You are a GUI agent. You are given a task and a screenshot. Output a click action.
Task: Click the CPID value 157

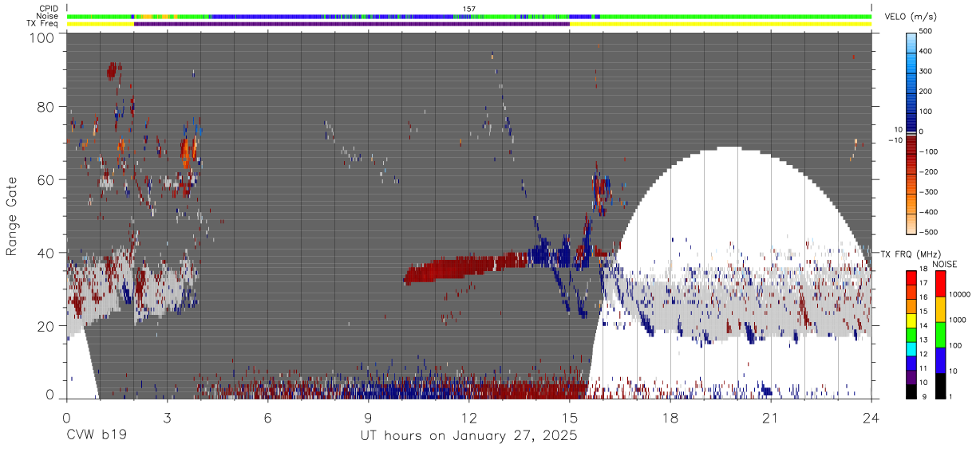pos(468,9)
